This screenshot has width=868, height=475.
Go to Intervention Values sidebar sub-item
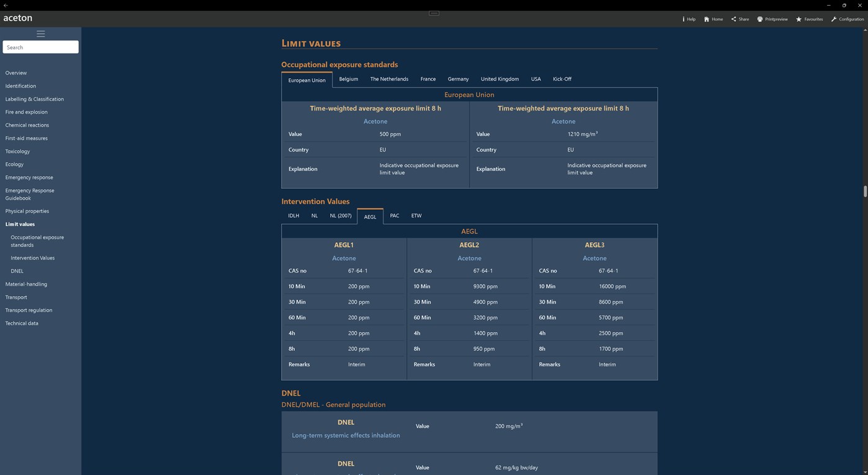click(33, 258)
